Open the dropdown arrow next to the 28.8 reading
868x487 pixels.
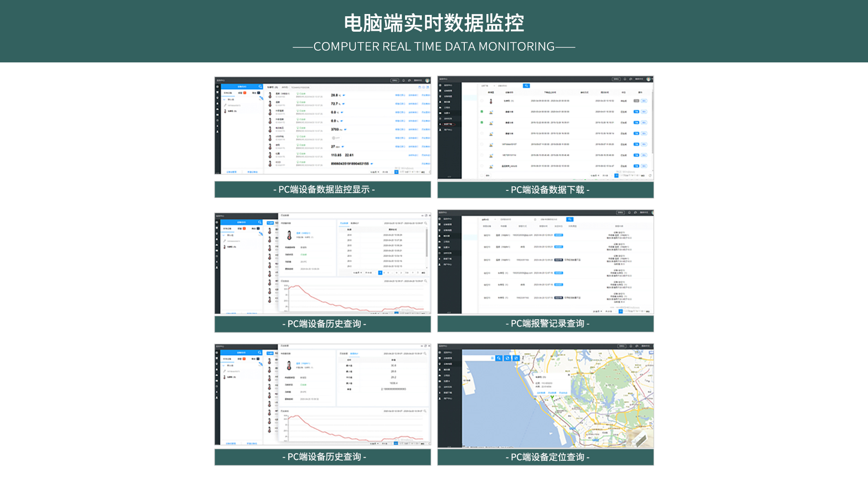click(x=344, y=95)
